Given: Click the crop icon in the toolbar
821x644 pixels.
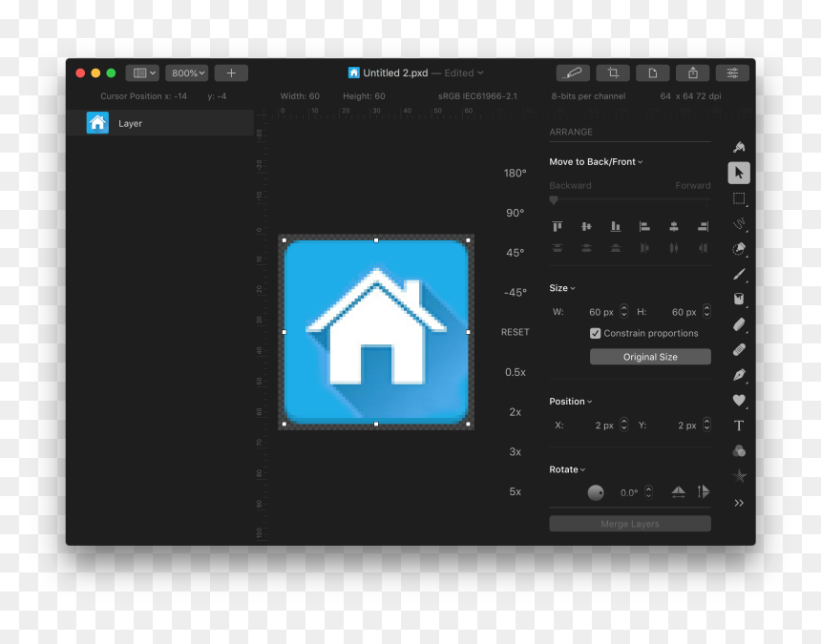Looking at the screenshot, I should pos(613,73).
